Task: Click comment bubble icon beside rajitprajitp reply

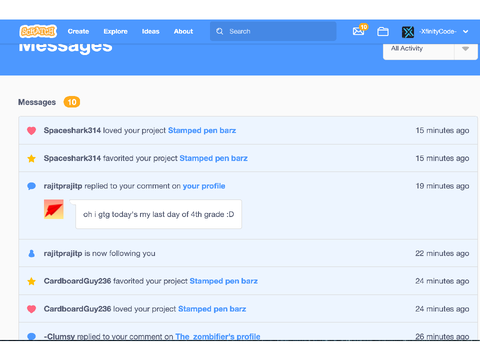Action: click(31, 186)
